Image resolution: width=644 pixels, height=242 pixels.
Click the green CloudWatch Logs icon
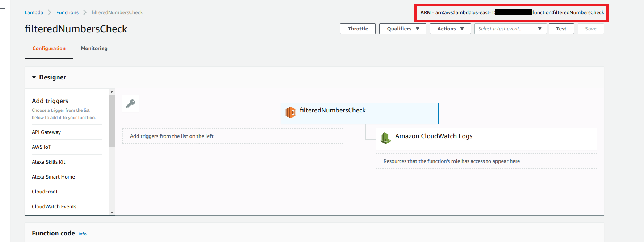click(x=386, y=138)
